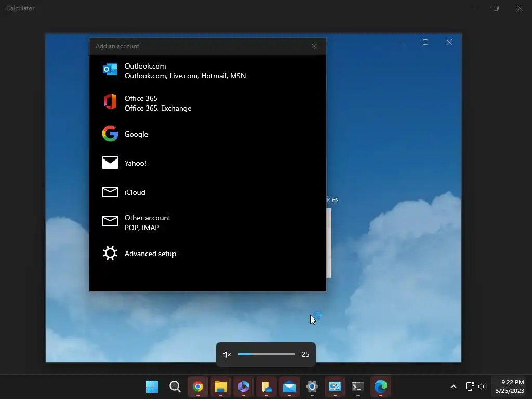The width and height of the screenshot is (532, 399).
Task: Launch Google Chrome from taskbar
Action: 198,387
